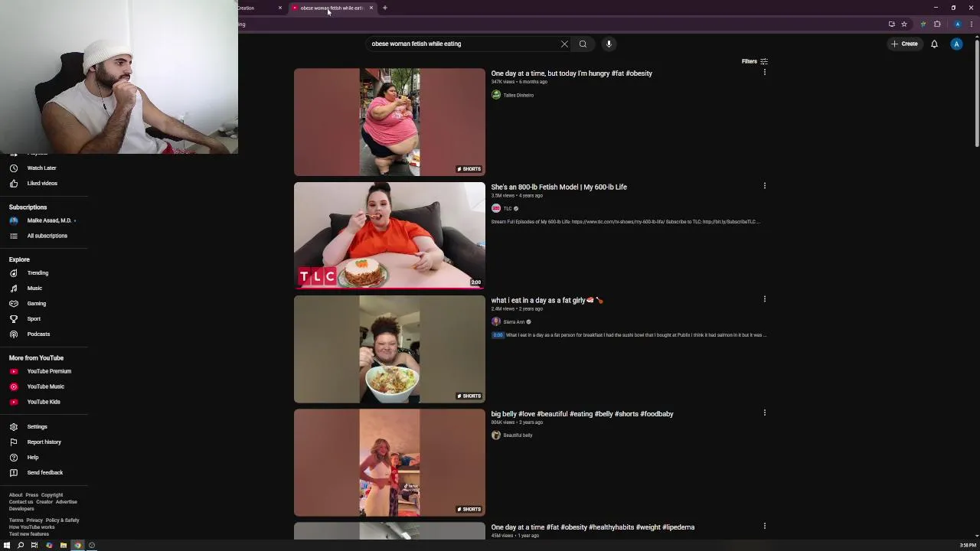Open title 'big belly #love #beautiful #eating'
The width and height of the screenshot is (980, 551).
[582, 414]
